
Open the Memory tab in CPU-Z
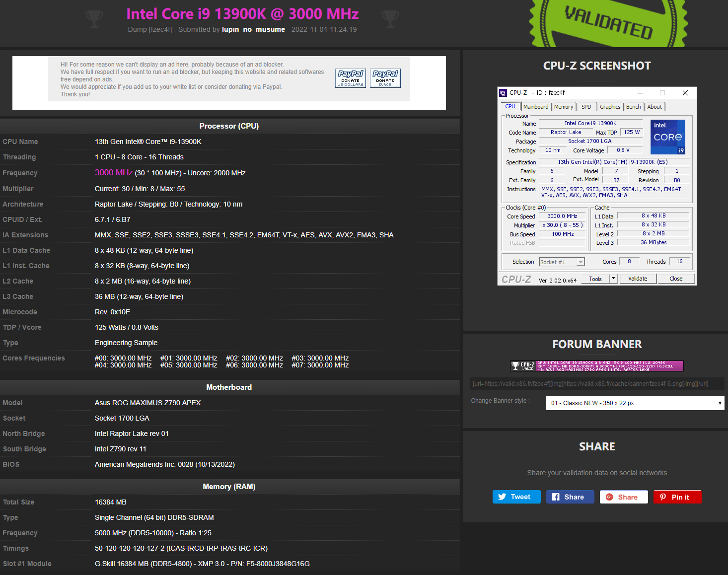[x=564, y=107]
